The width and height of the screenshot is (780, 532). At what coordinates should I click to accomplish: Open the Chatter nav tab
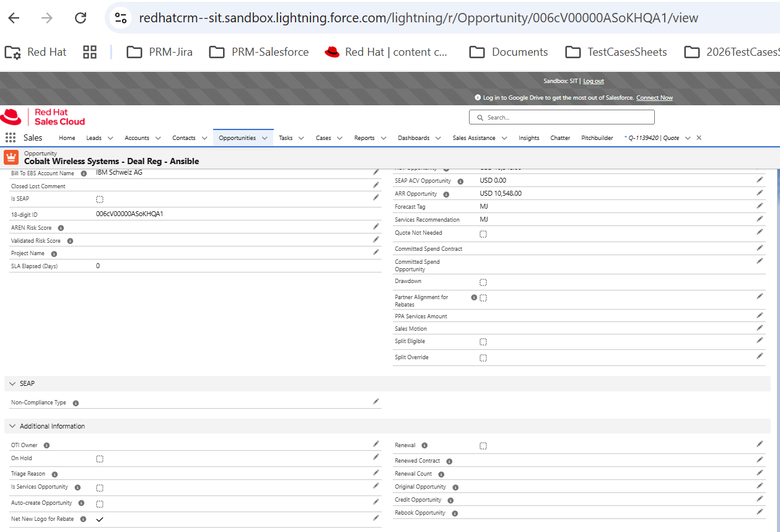click(560, 138)
